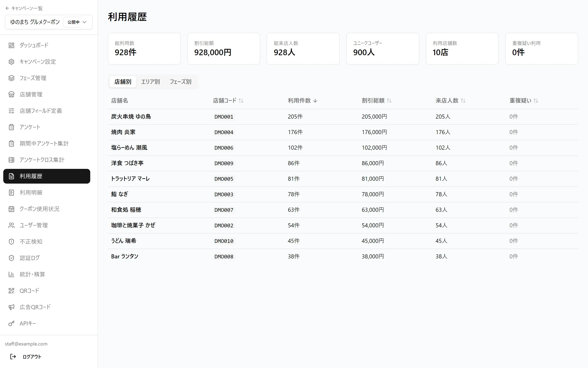Go back to キャンペーン一覧
Screen dimensions: 588x368
coord(24,8)
